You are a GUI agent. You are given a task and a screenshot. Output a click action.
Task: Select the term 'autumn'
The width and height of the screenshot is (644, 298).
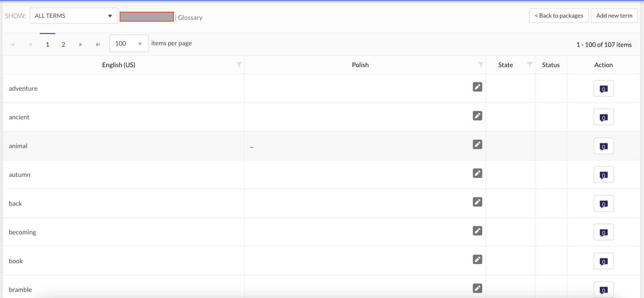19,175
